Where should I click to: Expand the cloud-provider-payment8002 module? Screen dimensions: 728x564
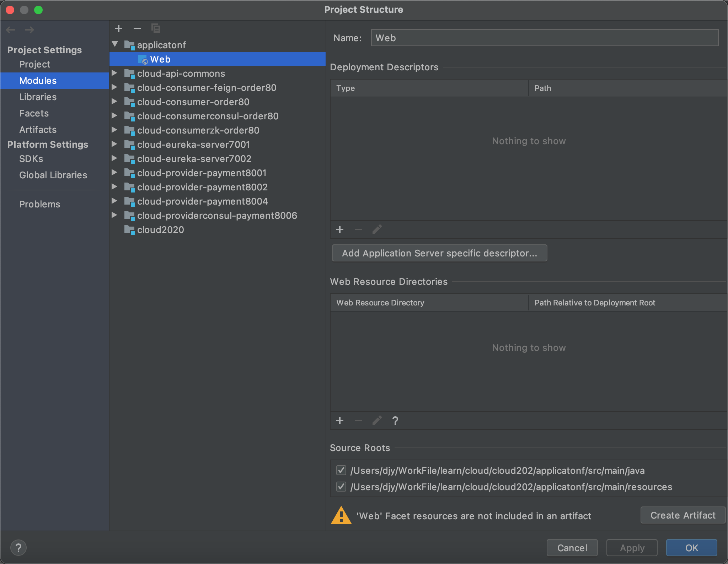tap(114, 186)
